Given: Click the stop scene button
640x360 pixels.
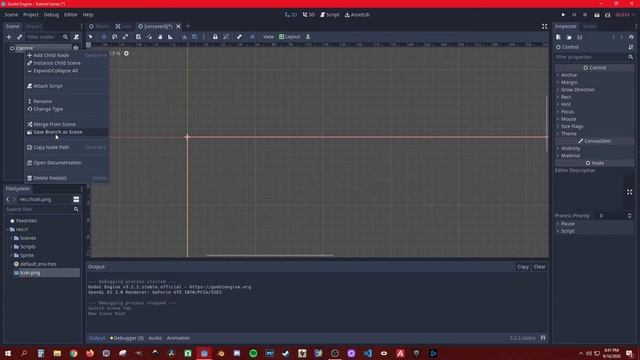Looking at the screenshot, I should [585, 15].
